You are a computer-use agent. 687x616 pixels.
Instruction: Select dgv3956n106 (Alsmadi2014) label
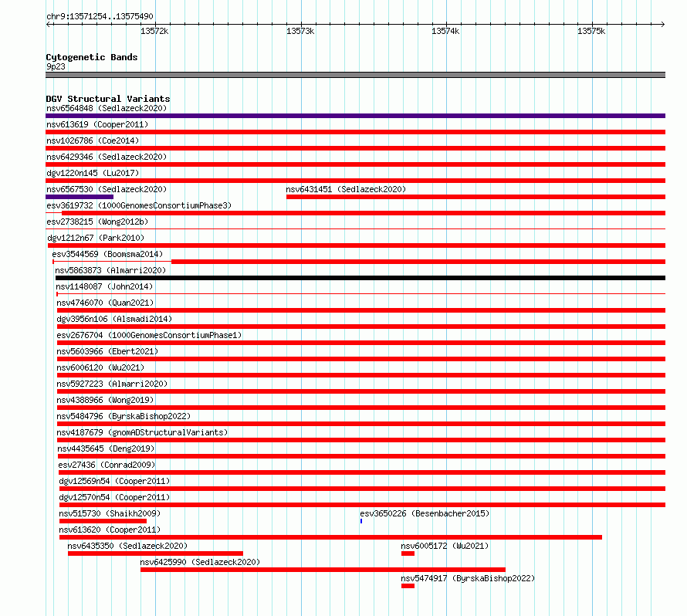pos(114,319)
